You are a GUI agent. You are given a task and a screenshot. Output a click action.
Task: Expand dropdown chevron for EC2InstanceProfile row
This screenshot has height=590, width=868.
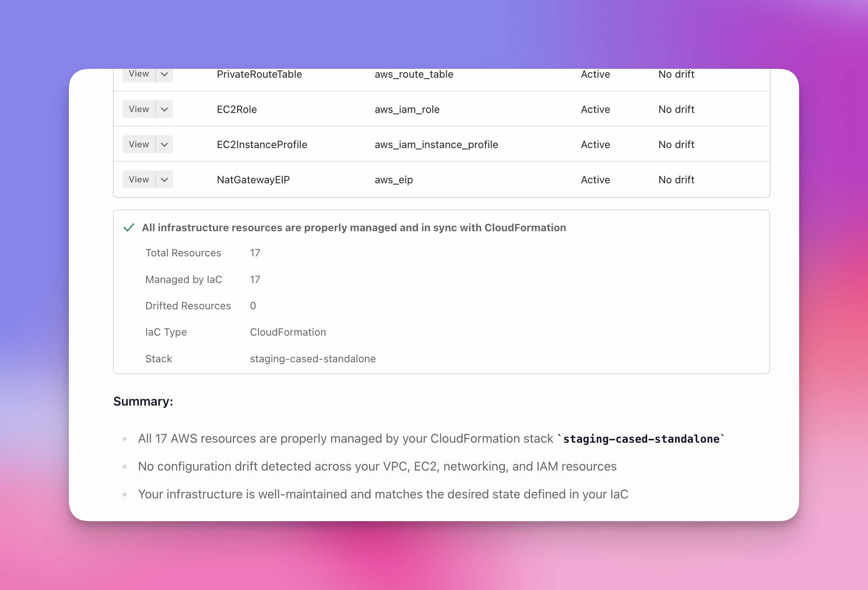(x=164, y=144)
